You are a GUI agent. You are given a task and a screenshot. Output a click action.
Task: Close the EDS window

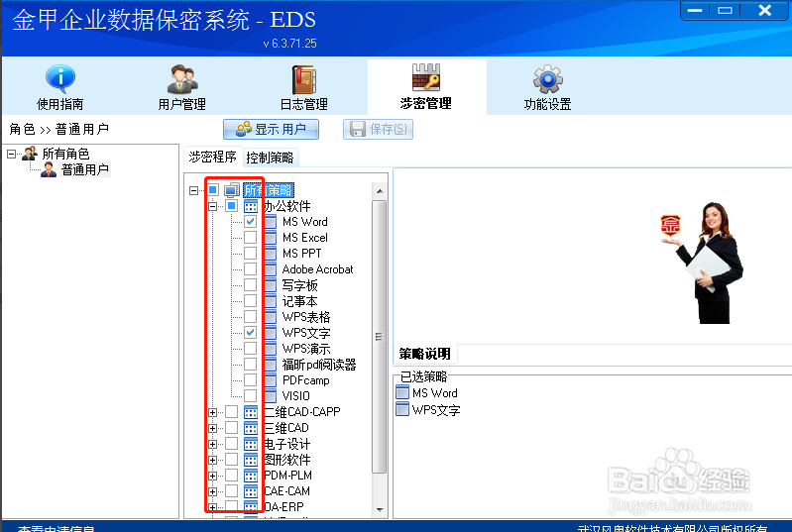coord(764,11)
